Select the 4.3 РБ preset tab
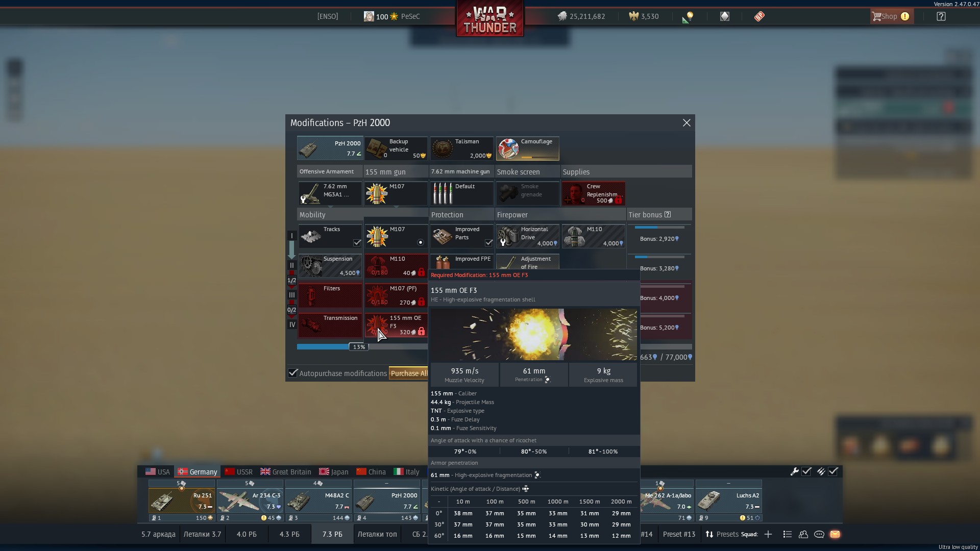The height and width of the screenshot is (551, 980). click(289, 534)
